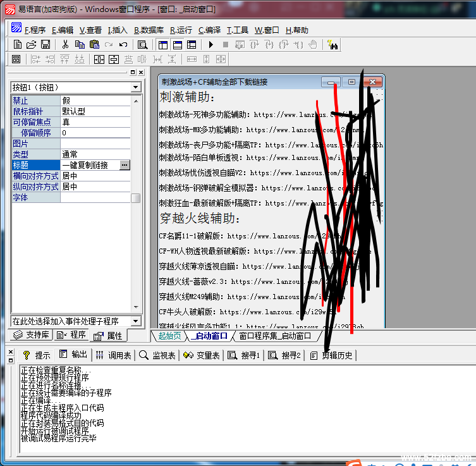Select the 禁止 property row
Image resolution: width=476 pixels, height=466 pixels.
click(x=71, y=101)
